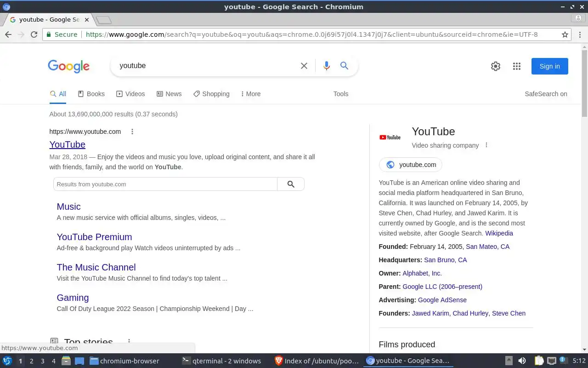The width and height of the screenshot is (588, 368).
Task: Switch to virtual desktop 4
Action: pos(53,361)
